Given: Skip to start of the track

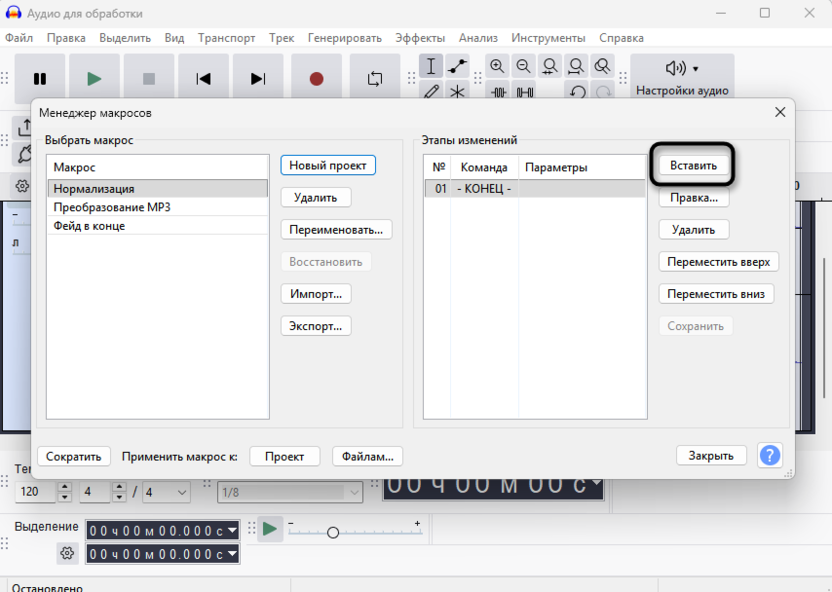Looking at the screenshot, I should coord(203,79).
